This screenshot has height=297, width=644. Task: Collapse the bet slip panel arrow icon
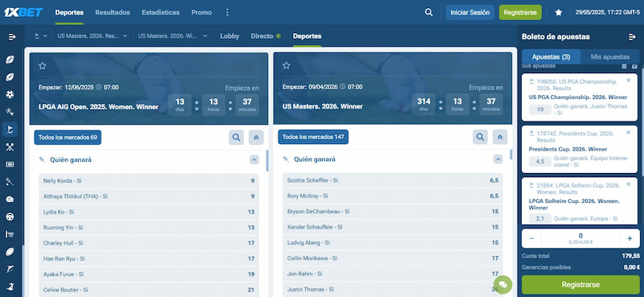(x=632, y=37)
